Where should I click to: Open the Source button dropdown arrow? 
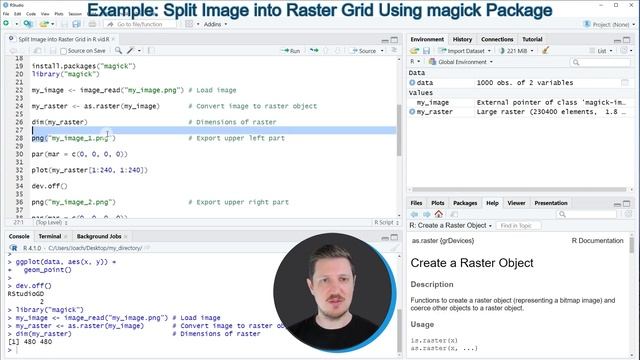(382, 51)
